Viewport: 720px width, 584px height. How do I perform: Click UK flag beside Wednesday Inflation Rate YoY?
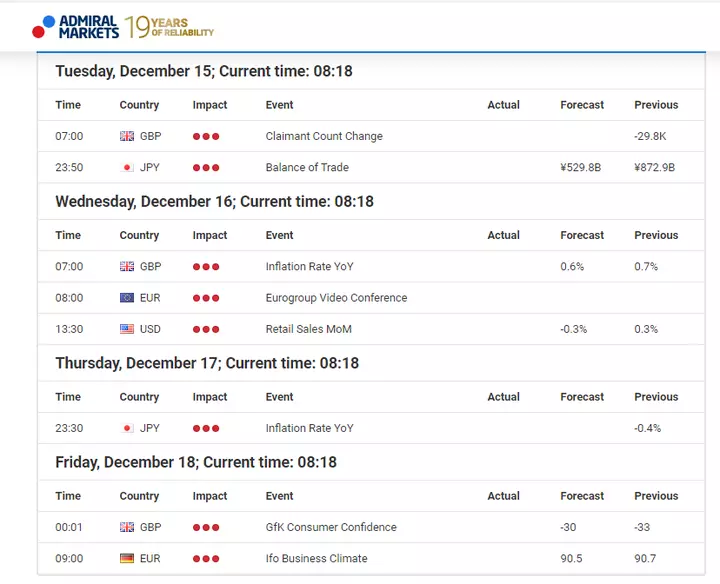pos(127,267)
